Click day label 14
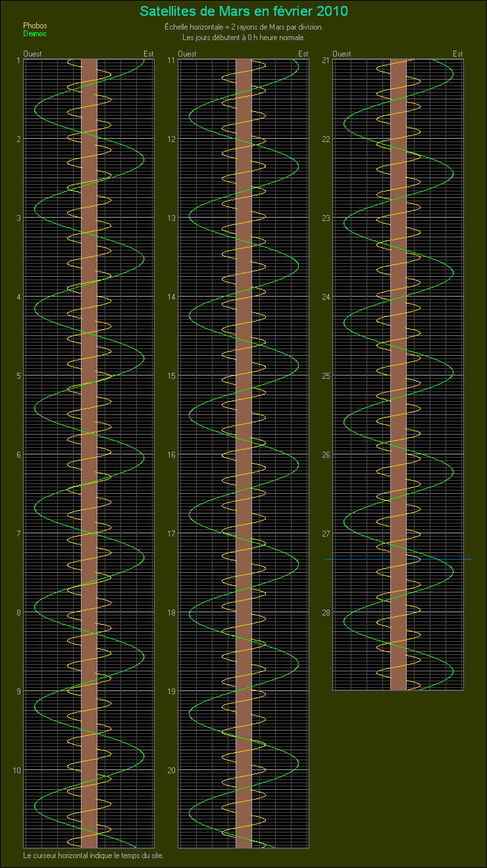This screenshot has width=487, height=868. tap(170, 297)
